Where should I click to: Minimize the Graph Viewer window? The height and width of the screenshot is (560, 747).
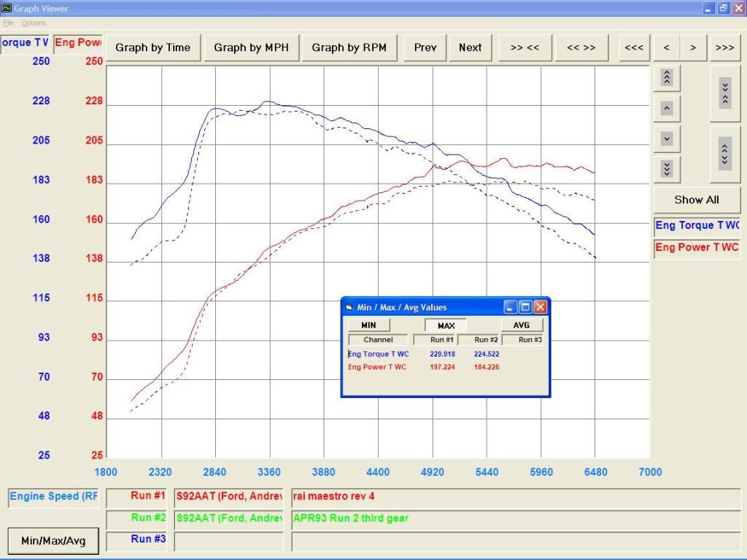pyautogui.click(x=708, y=9)
